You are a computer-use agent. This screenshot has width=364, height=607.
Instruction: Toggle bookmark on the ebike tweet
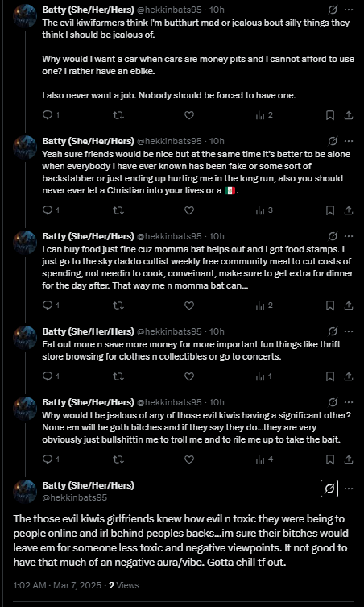click(x=330, y=115)
